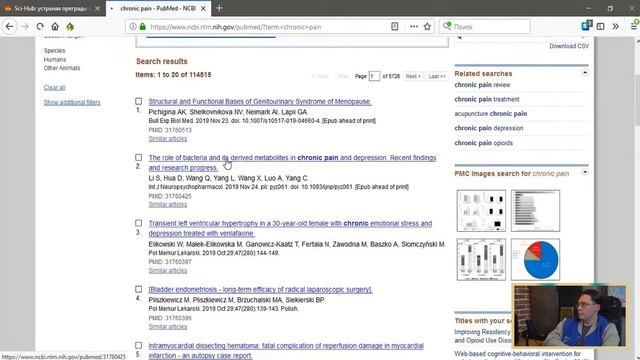Jump to the Last results page
Screen dimensions: 640x360
click(x=437, y=76)
